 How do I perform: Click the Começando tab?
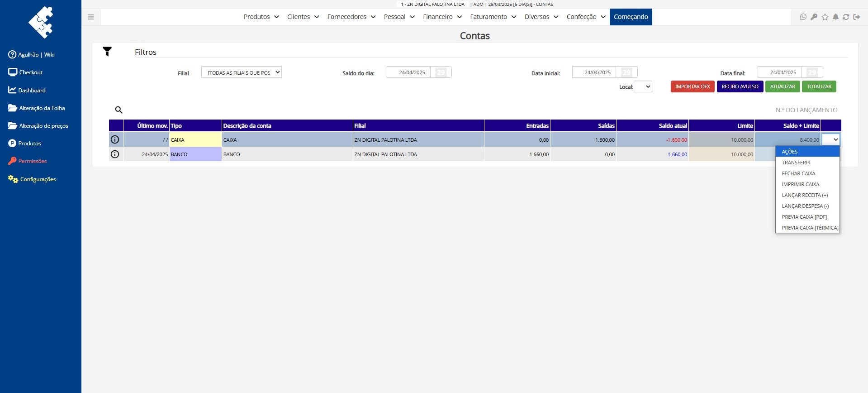click(x=631, y=17)
